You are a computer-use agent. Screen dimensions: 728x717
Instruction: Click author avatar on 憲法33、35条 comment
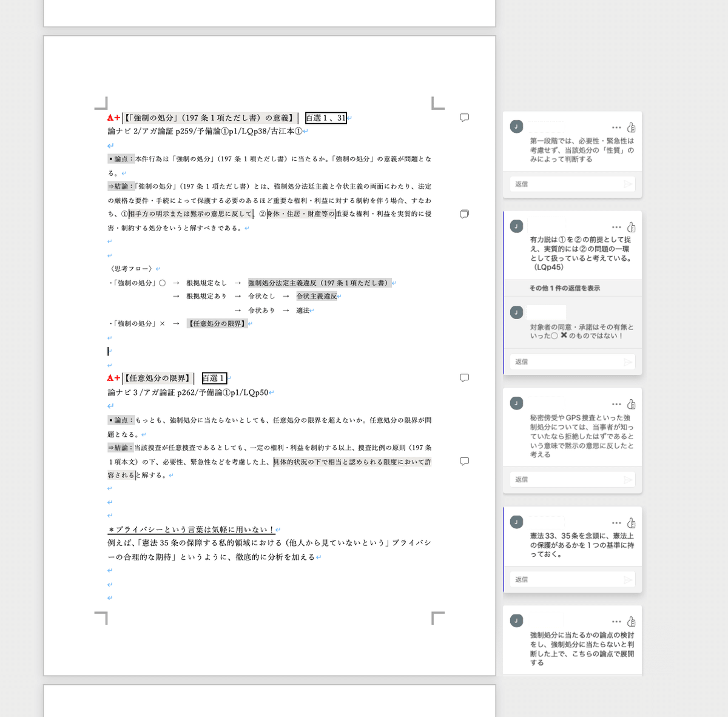516,522
